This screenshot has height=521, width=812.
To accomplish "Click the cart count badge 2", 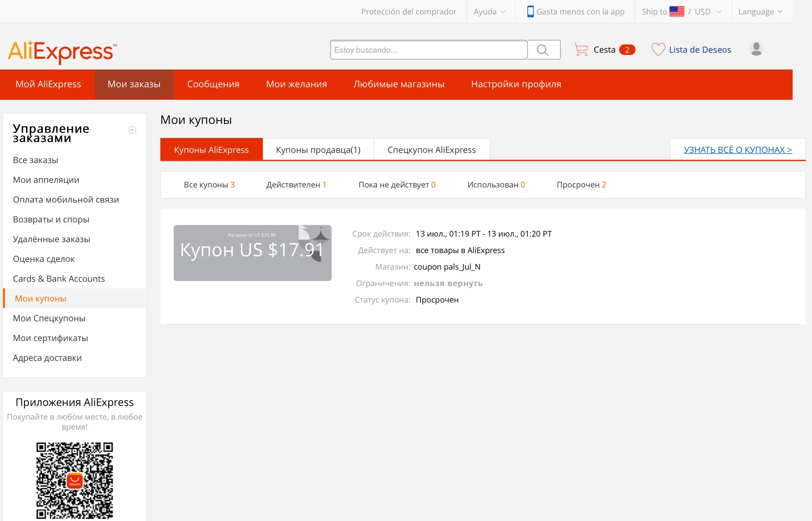I will pyautogui.click(x=627, y=50).
